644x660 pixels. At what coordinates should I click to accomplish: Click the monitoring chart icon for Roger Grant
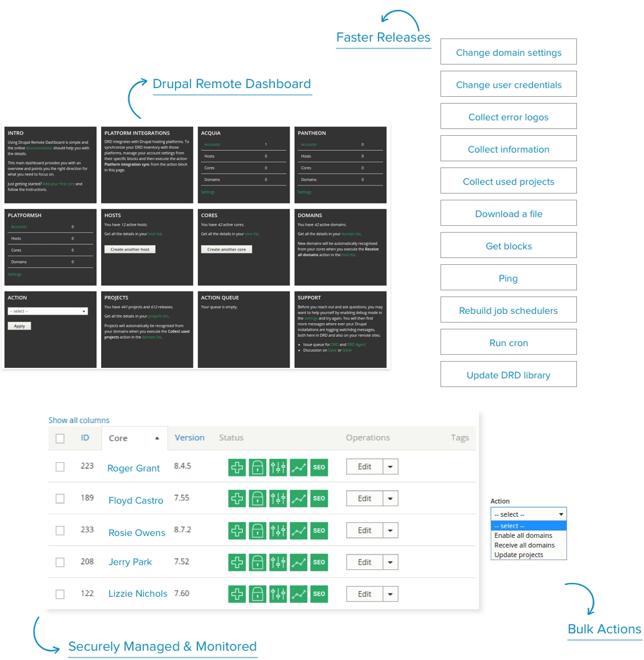(299, 467)
